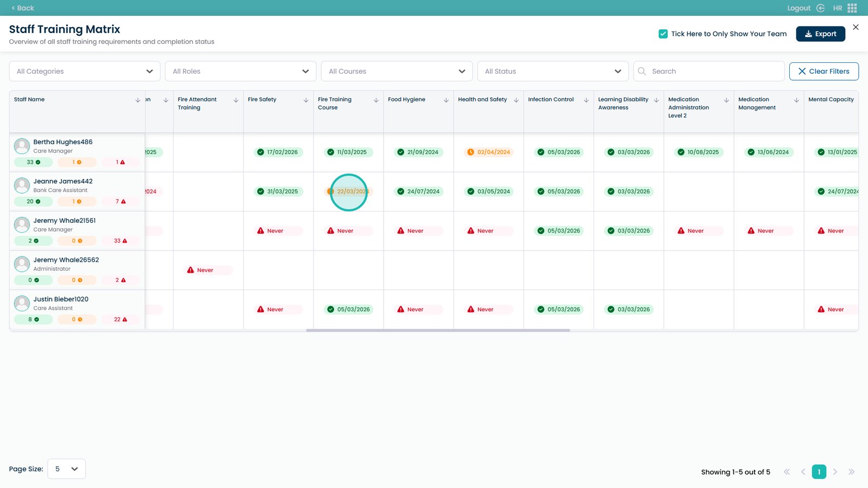The height and width of the screenshot is (488, 868).
Task: Click the horizontal table scrollbar
Action: point(438,330)
